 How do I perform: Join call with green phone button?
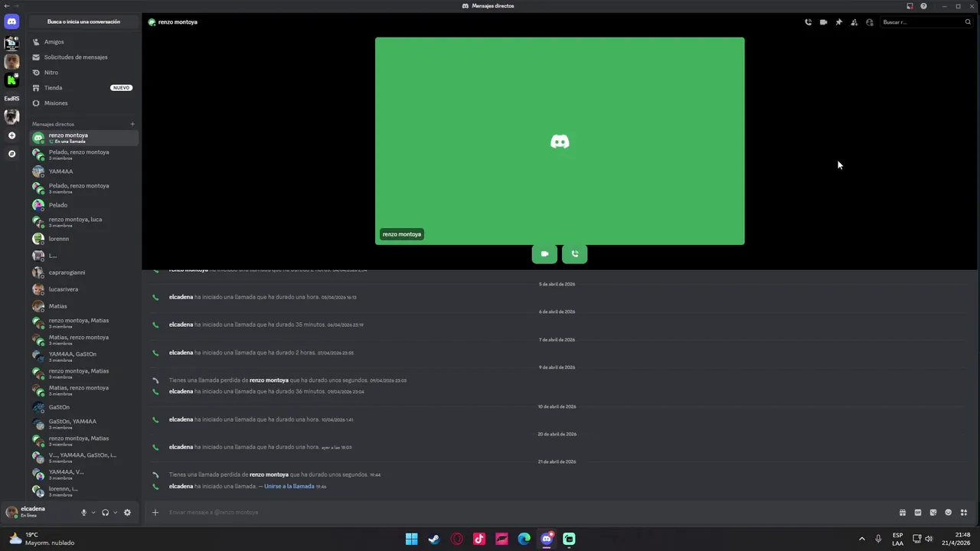coord(574,254)
